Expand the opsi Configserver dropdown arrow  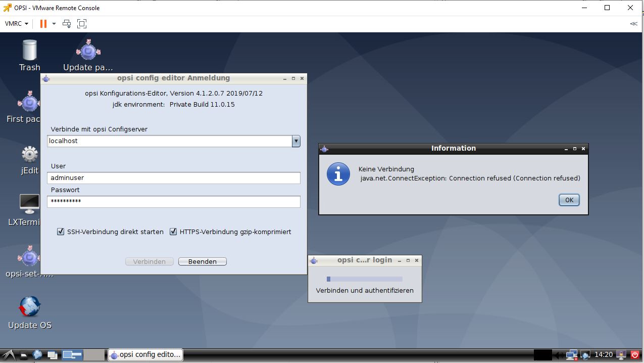[296, 141]
